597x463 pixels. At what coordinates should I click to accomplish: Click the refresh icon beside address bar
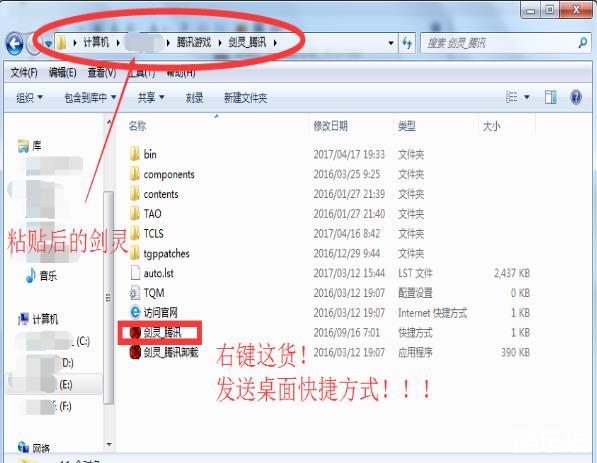coord(407,43)
